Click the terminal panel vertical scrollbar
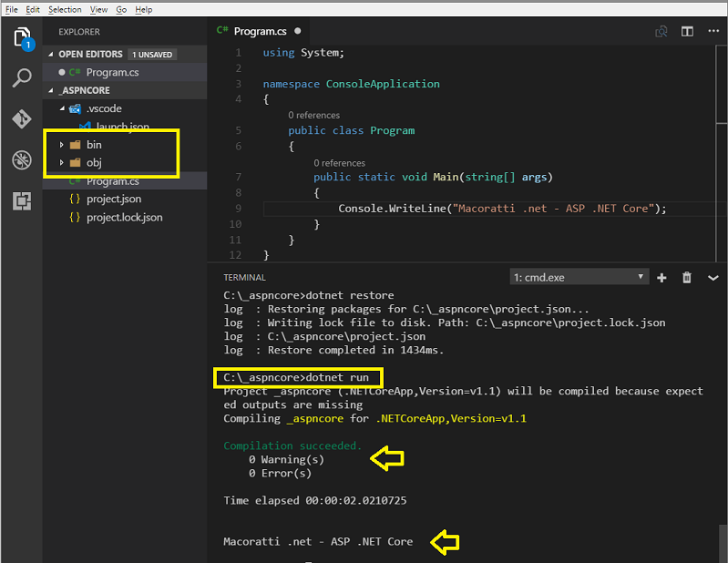Screen dimensions: 728x563 pyautogui.click(x=722, y=543)
